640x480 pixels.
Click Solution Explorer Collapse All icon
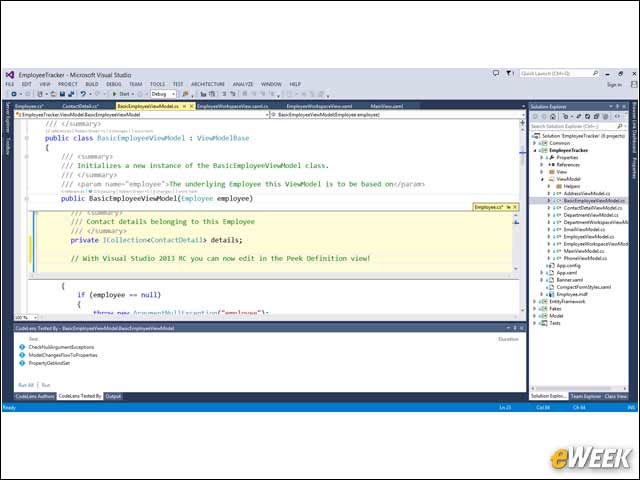coord(596,116)
